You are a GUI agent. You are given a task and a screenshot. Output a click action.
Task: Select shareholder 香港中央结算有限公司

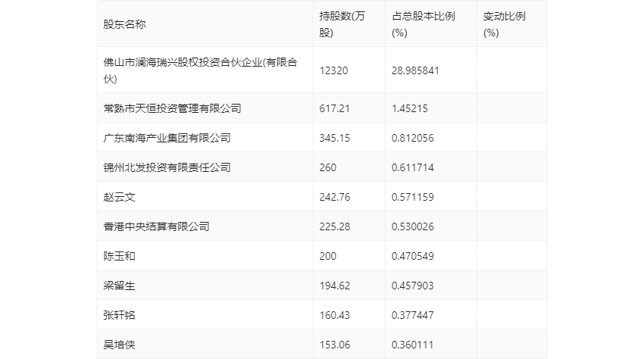coord(156,226)
